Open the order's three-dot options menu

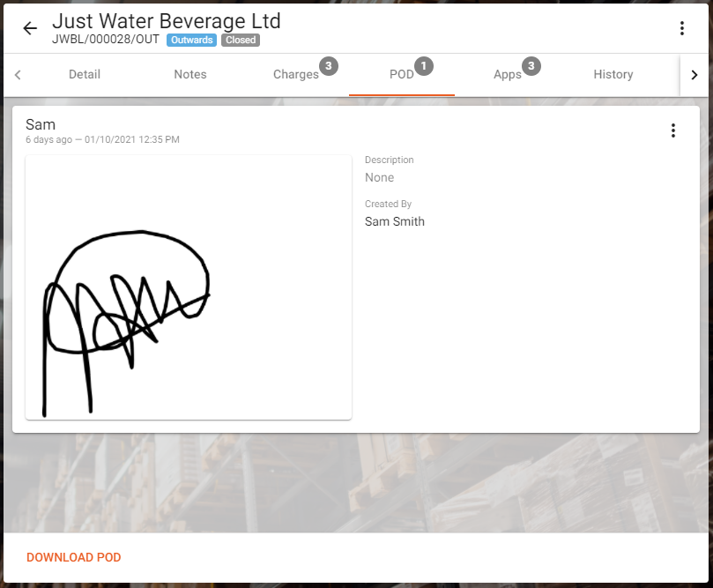[681, 28]
